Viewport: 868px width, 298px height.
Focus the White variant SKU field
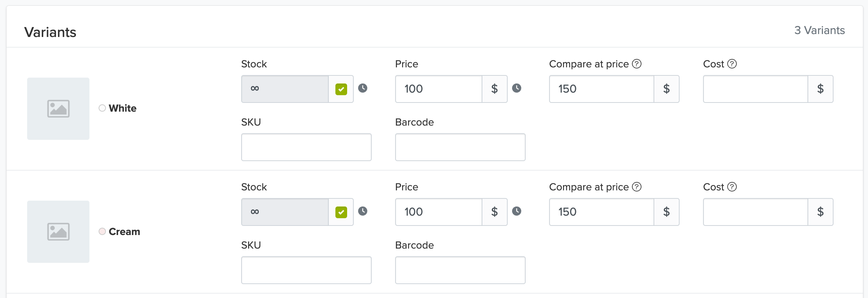[x=306, y=147]
